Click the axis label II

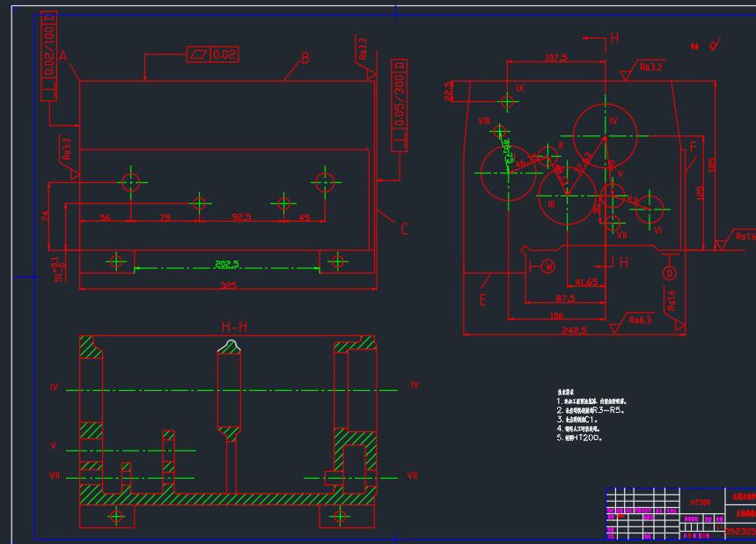tap(561, 145)
